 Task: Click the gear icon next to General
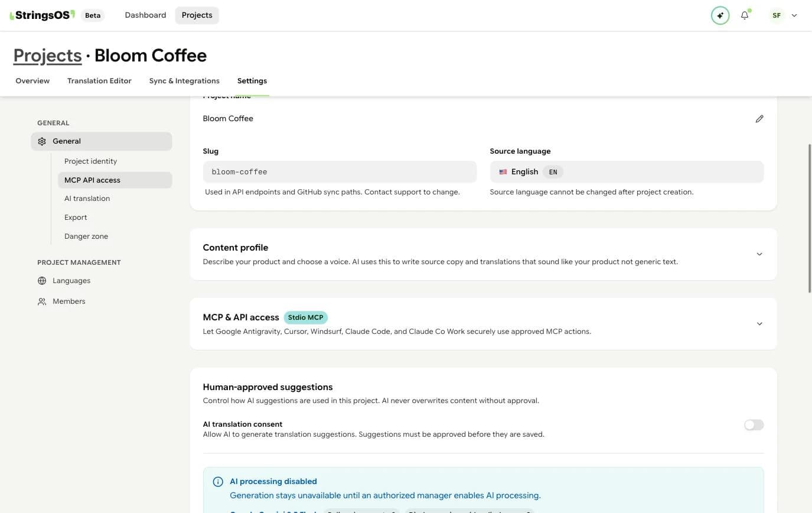[x=42, y=141]
